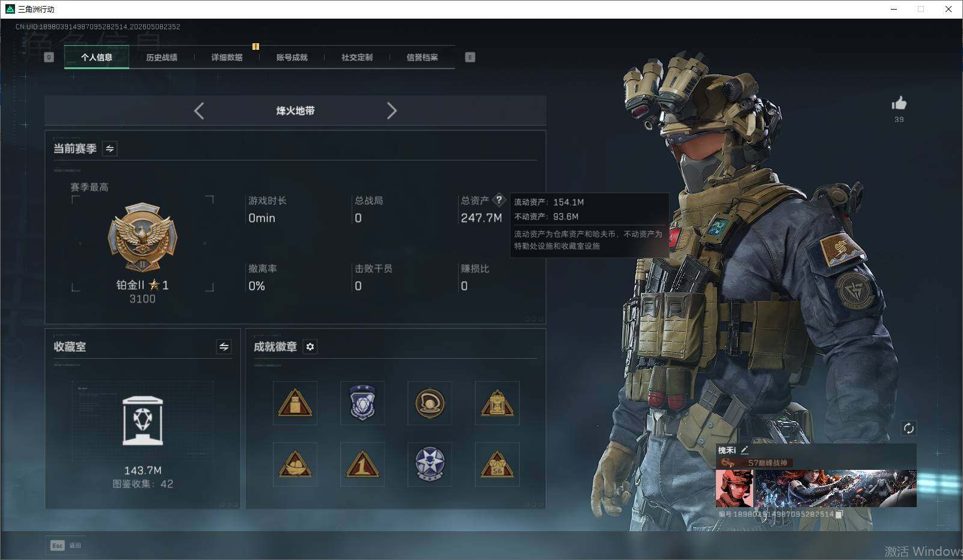Screen dimensions: 963x560
Task: Open the 历史战绩 tab
Action: pyautogui.click(x=162, y=57)
